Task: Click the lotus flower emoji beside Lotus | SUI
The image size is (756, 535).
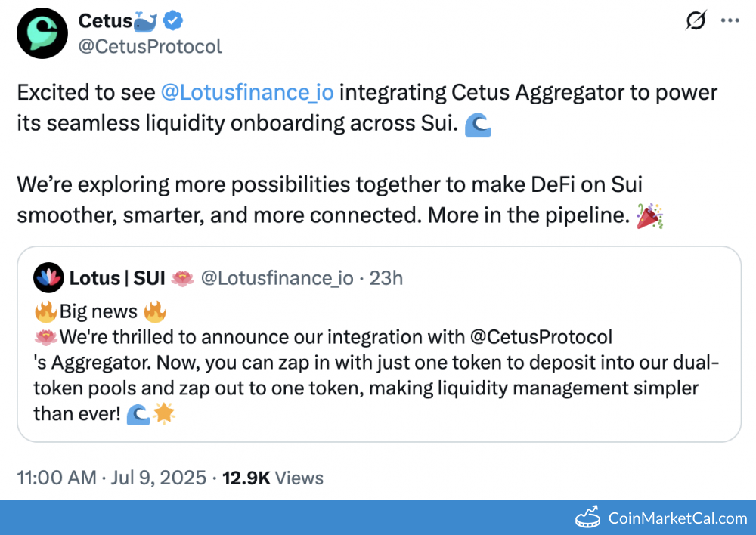Action: [x=182, y=279]
